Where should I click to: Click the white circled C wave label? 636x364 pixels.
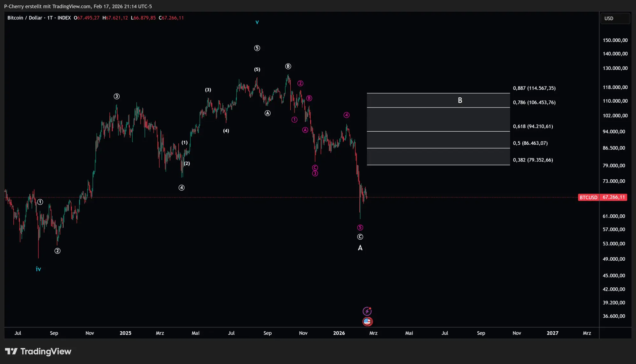[x=360, y=237]
